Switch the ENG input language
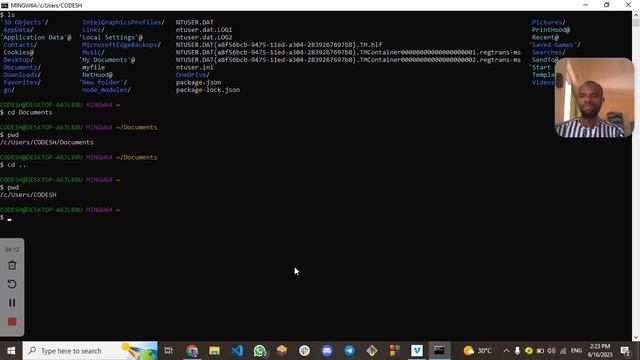Image resolution: width=640 pixels, height=360 pixels. 576,351
